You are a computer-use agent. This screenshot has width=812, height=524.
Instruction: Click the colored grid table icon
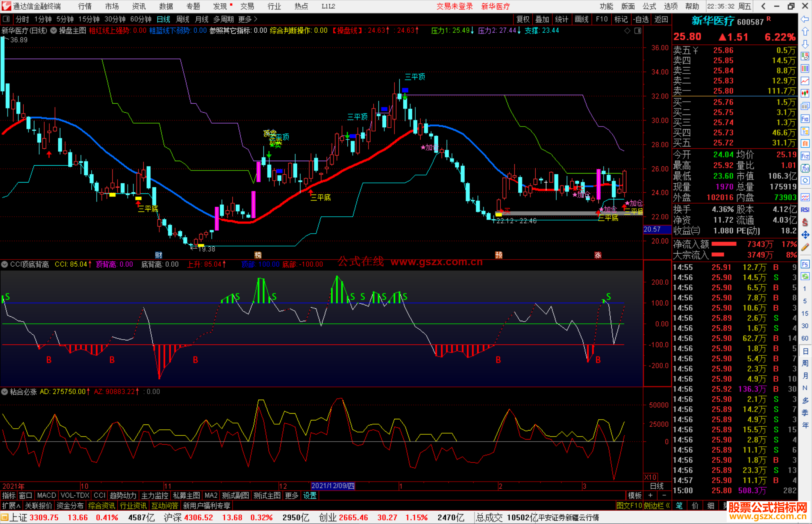coord(805,68)
